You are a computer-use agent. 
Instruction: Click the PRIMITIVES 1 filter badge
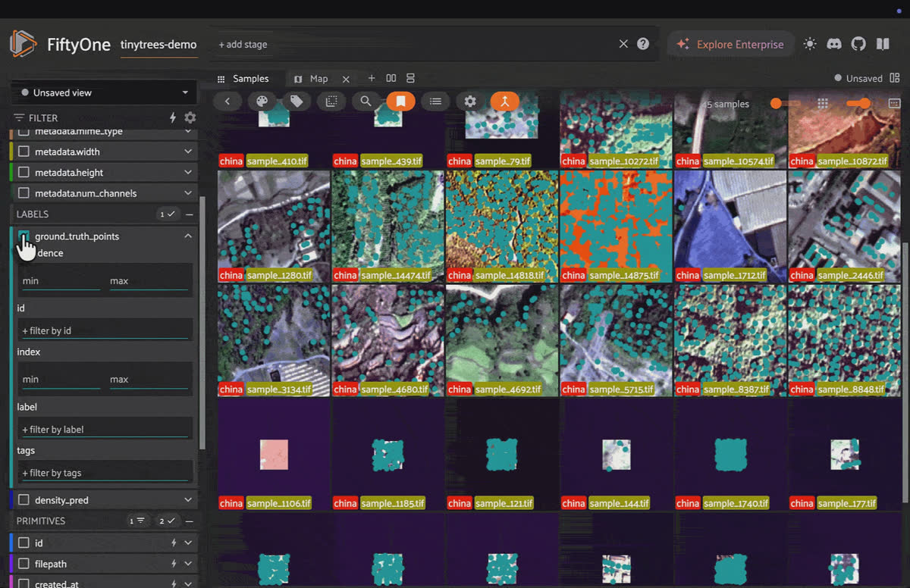137,521
